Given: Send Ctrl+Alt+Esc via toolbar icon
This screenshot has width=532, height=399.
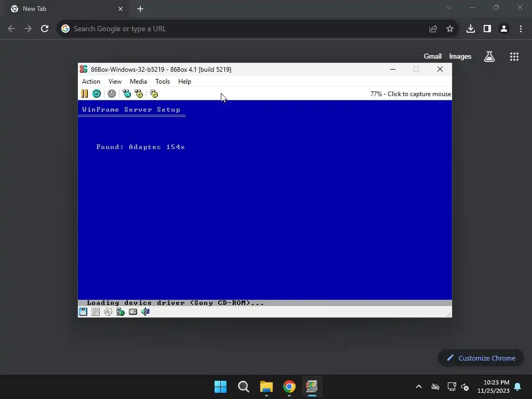Looking at the screenshot, I should (139, 94).
